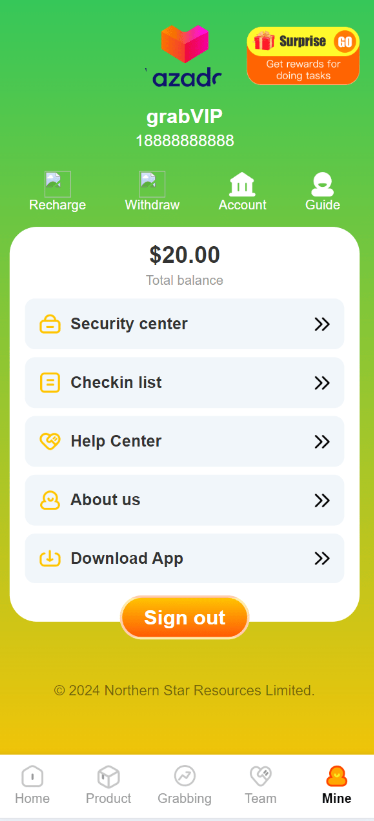Open the Guide icon
Screen dimensions: 374x821
point(323,184)
